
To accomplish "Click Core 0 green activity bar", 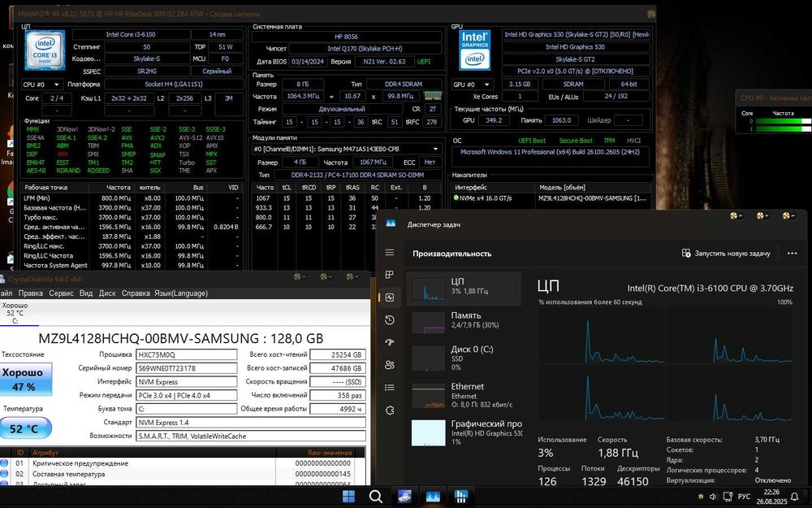I will point(783,121).
